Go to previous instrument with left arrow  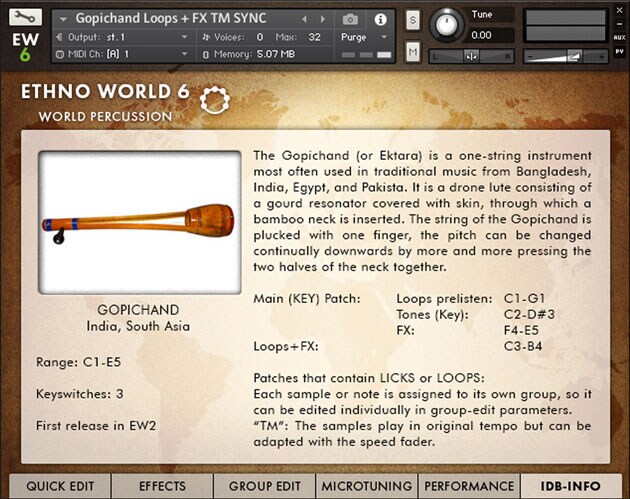click(x=304, y=19)
